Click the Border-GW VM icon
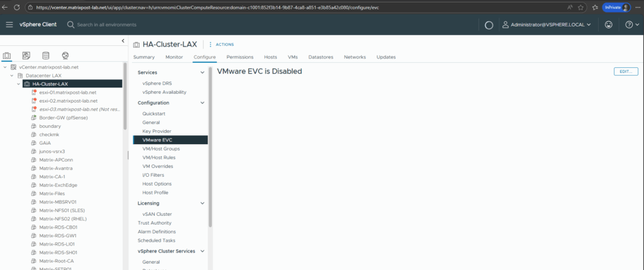This screenshot has width=644, height=270. tap(34, 118)
